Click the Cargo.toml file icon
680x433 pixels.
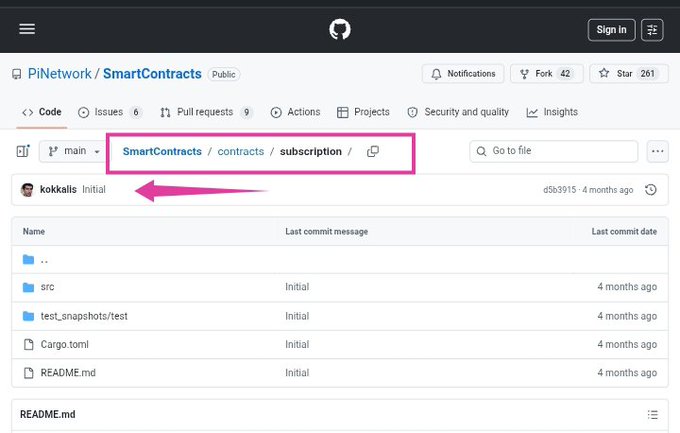point(29,344)
